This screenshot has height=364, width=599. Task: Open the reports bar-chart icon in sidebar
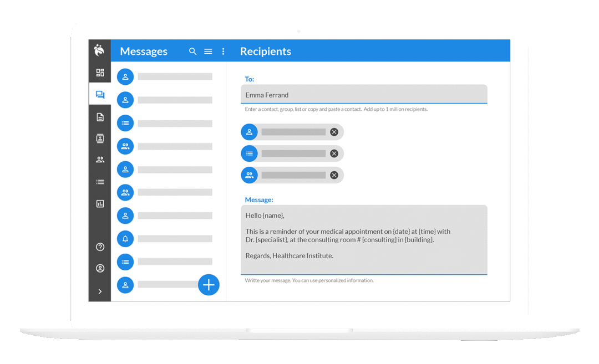pyautogui.click(x=100, y=203)
